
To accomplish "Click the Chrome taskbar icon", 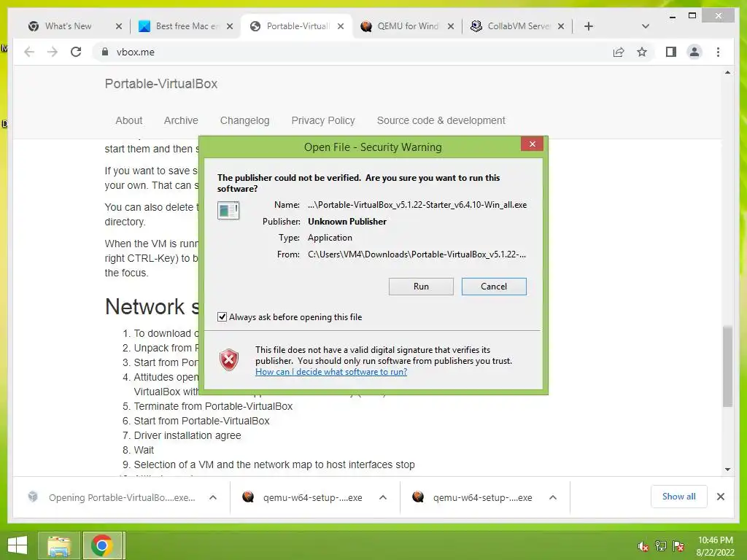I will [101, 545].
